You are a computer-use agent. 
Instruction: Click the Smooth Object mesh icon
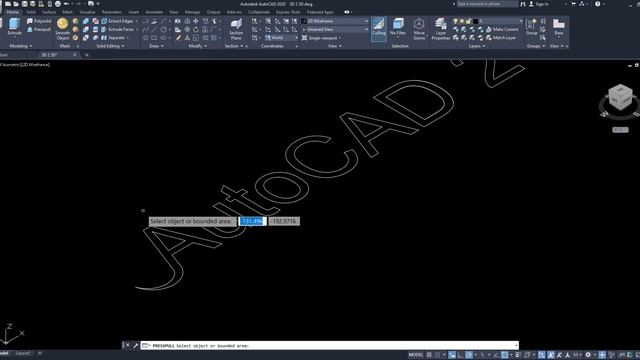pos(62,29)
